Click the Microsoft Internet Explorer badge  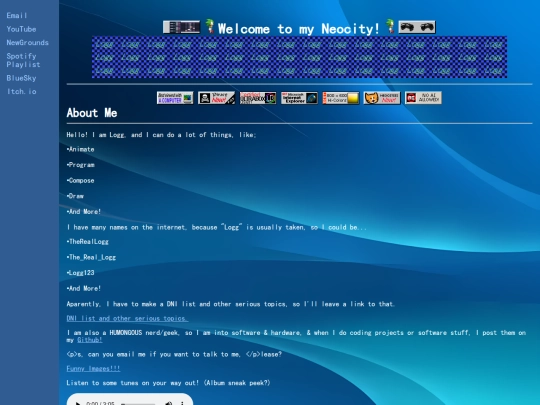point(299,98)
